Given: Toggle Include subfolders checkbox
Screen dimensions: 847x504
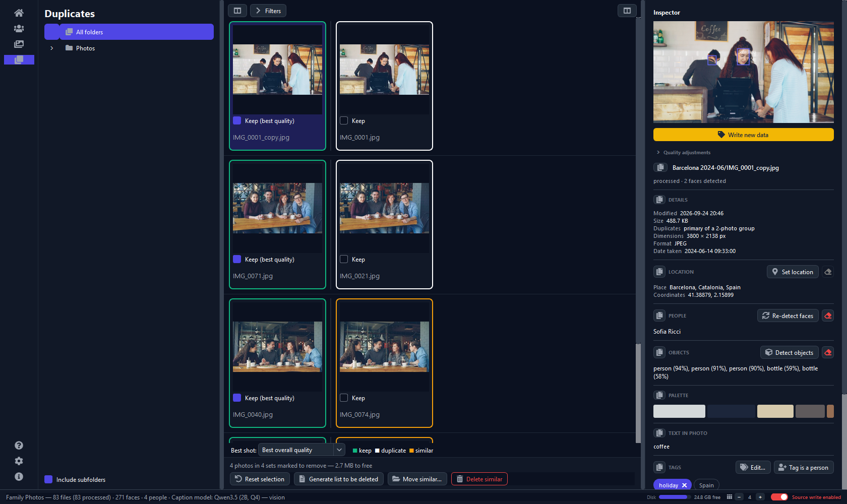Looking at the screenshot, I should pyautogui.click(x=48, y=479).
